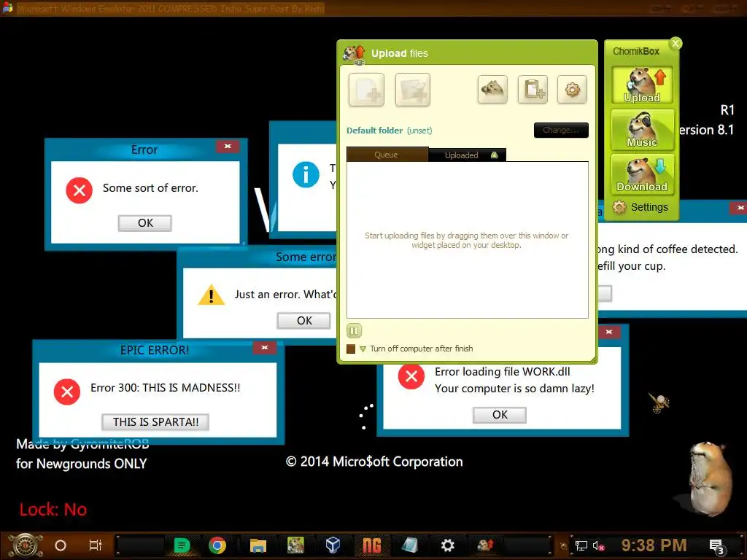Click the red X icon in WORK.dll dialog
Viewport: 747px width, 560px height.
coord(411,376)
